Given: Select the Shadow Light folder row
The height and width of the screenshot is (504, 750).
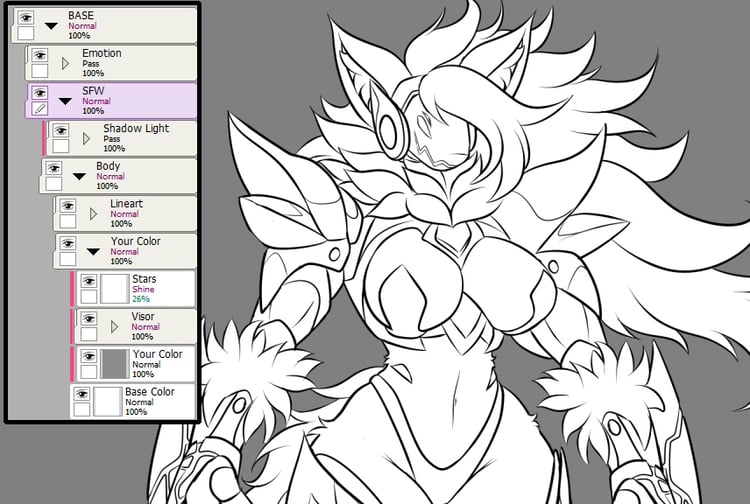Looking at the screenshot, I should (x=122, y=139).
